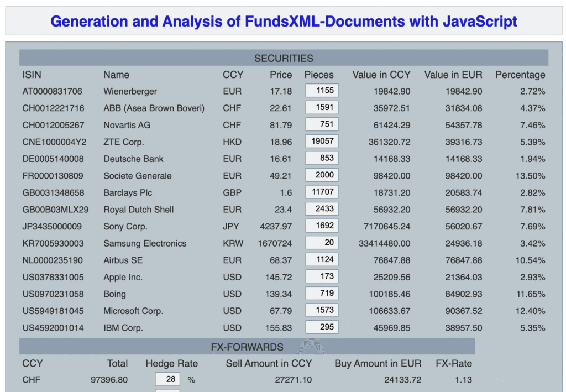The height and width of the screenshot is (392, 566).
Task: Click the Percentage column header
Action: click(520, 75)
